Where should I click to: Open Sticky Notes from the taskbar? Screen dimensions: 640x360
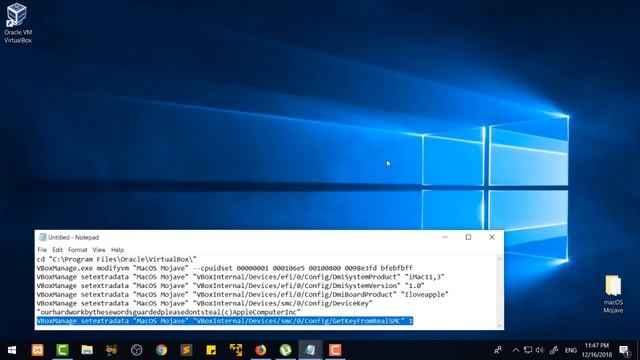coord(211,350)
